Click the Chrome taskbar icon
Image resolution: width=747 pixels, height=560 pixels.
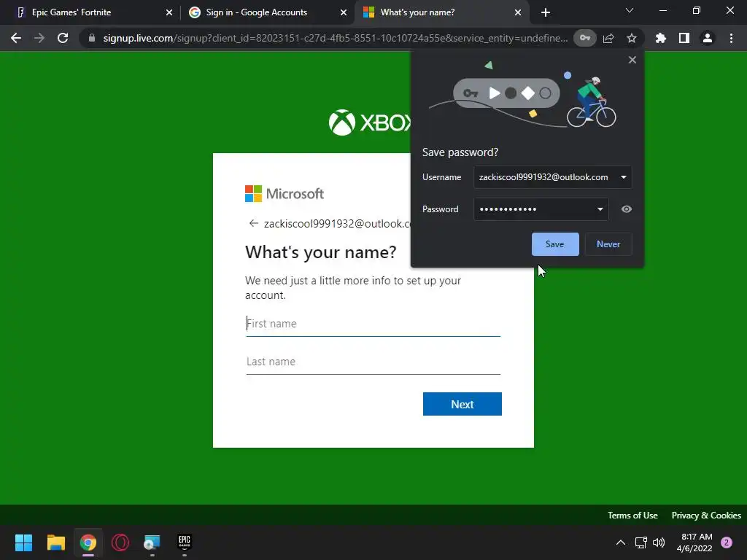[88, 542]
